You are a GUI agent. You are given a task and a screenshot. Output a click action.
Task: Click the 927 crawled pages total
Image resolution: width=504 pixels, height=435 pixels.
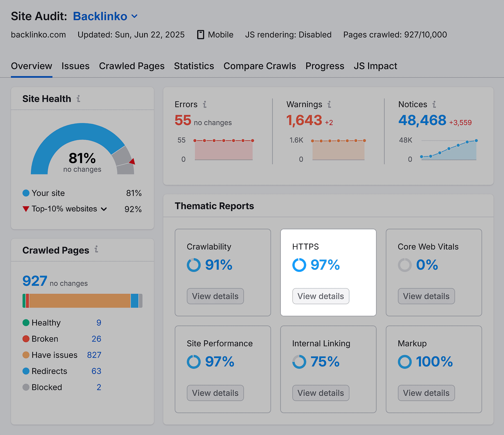pos(34,281)
